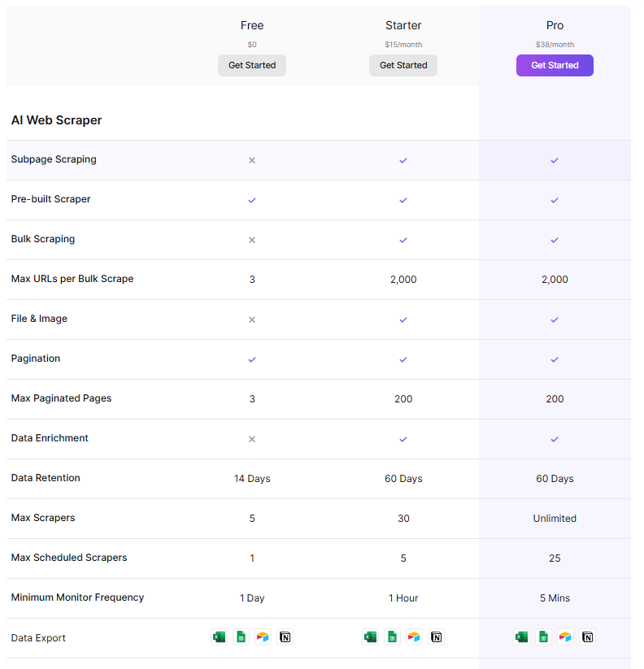Click the Notion icon in Pro column
644x669 pixels.
pyautogui.click(x=587, y=637)
